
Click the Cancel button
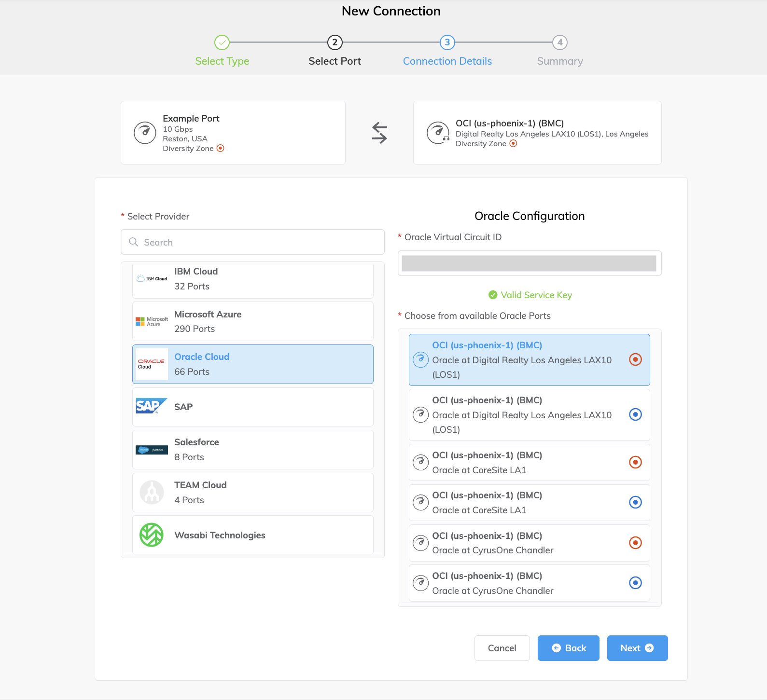click(502, 648)
